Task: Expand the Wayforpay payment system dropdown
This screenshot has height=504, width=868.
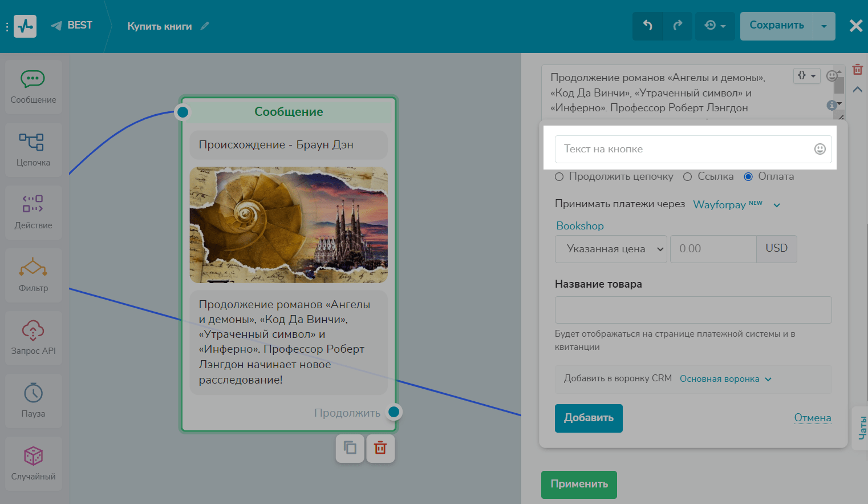Action: pyautogui.click(x=736, y=205)
